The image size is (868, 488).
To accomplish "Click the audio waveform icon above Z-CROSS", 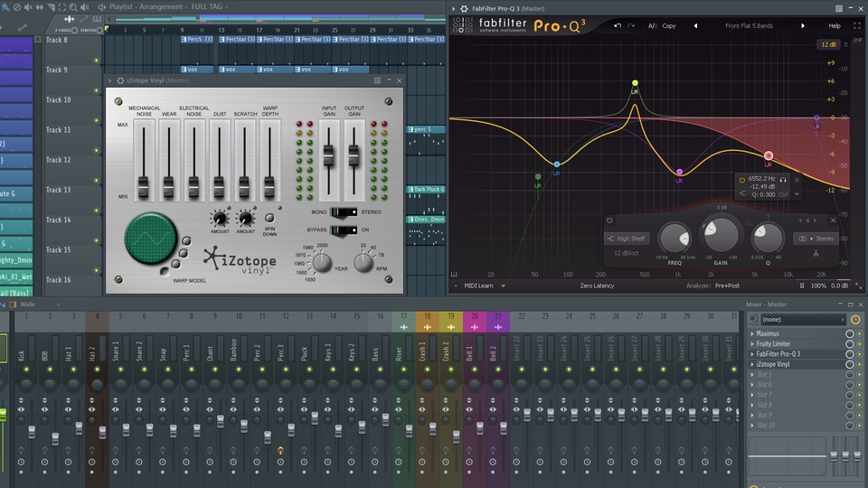I will click(70, 19).
